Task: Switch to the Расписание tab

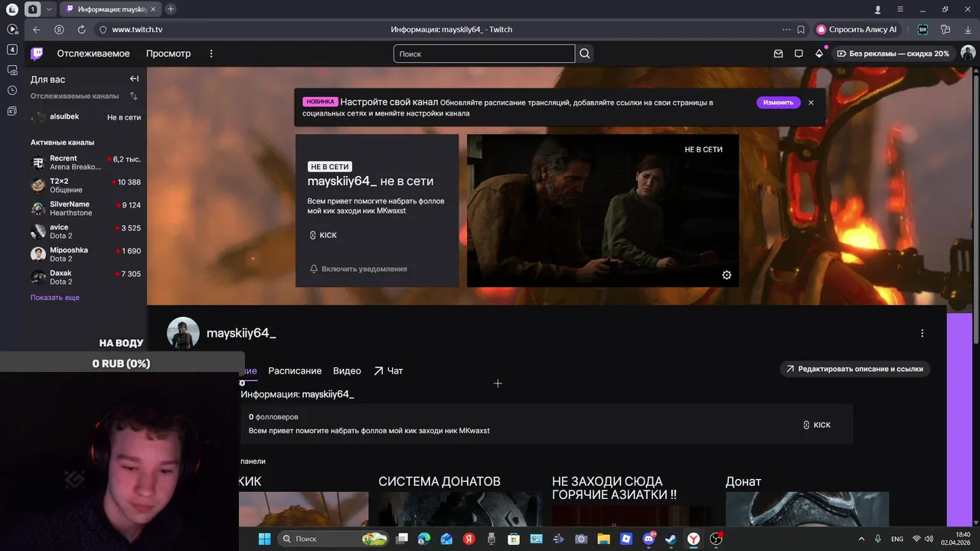Action: click(295, 370)
